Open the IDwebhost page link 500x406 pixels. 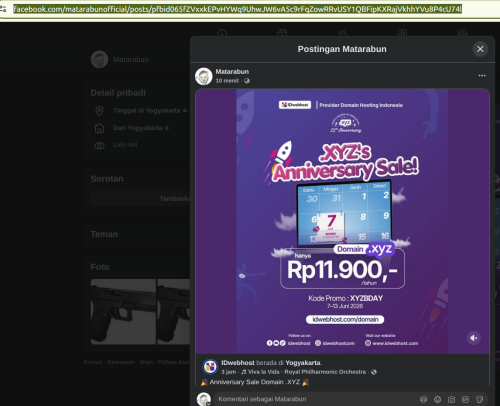pyautogui.click(x=238, y=363)
